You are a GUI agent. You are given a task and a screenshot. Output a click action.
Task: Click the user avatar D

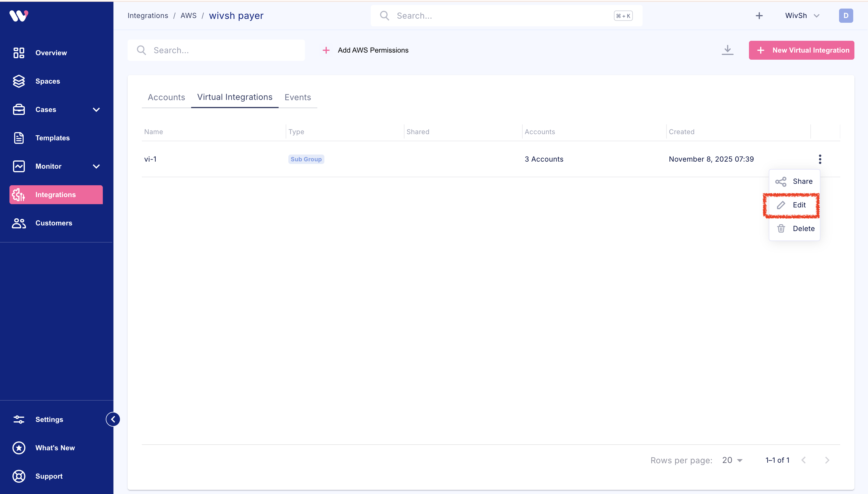pyautogui.click(x=845, y=16)
